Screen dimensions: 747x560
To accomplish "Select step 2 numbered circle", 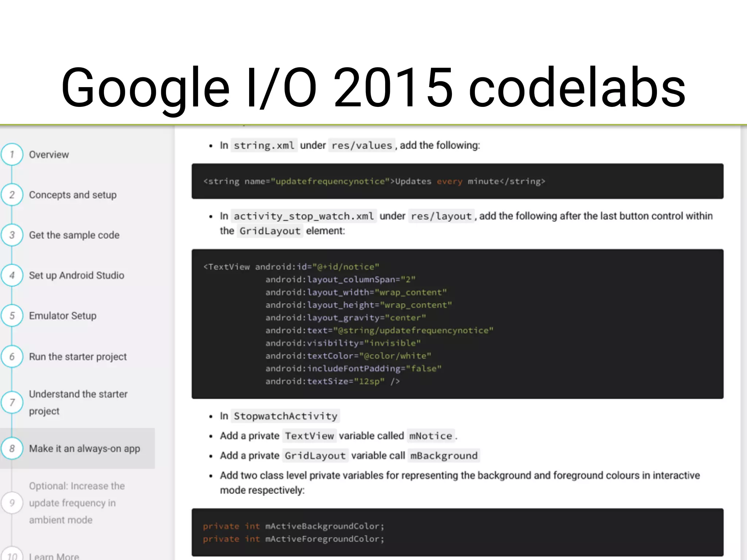I will pyautogui.click(x=12, y=195).
